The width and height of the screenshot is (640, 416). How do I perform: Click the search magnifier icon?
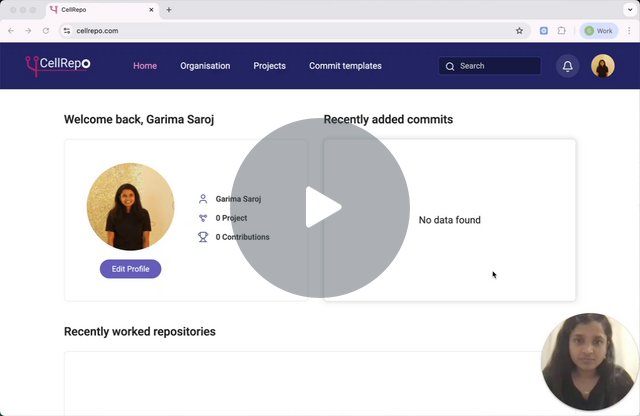(x=450, y=66)
